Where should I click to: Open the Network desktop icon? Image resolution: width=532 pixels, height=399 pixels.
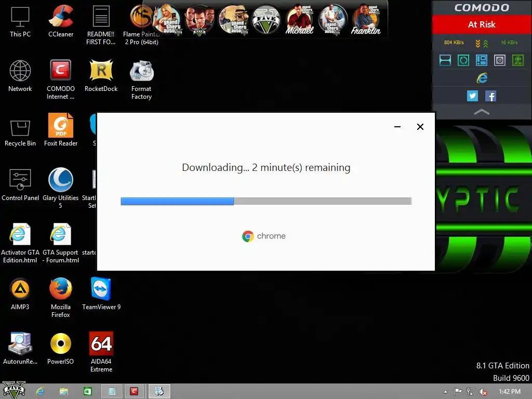point(20,76)
